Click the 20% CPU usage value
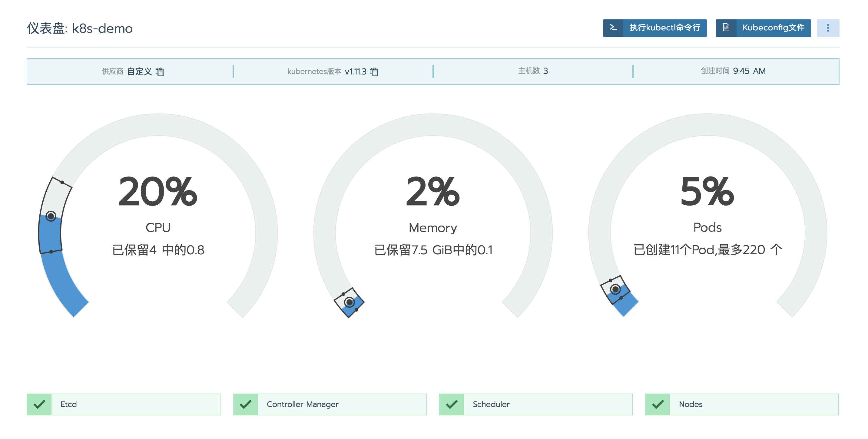 click(x=157, y=192)
